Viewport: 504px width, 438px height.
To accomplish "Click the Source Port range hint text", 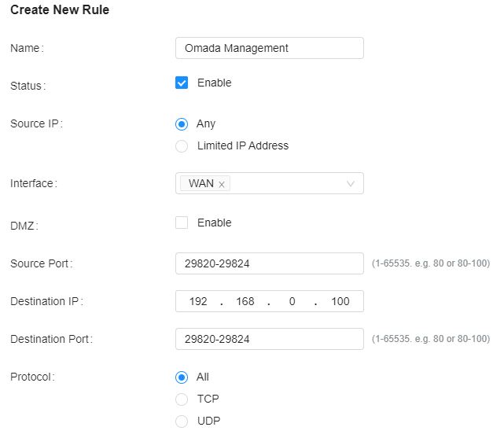I will pos(430,263).
